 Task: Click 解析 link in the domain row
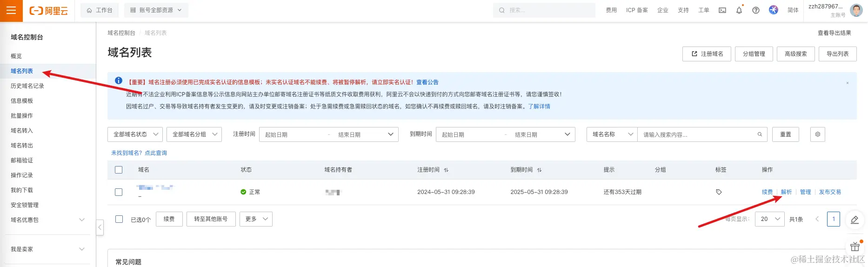(786, 192)
